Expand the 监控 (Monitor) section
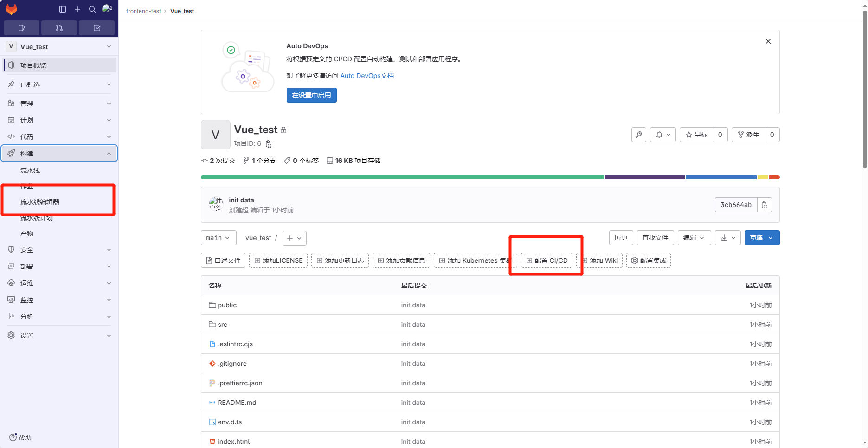Screen dimensions: 868x448 point(59,300)
